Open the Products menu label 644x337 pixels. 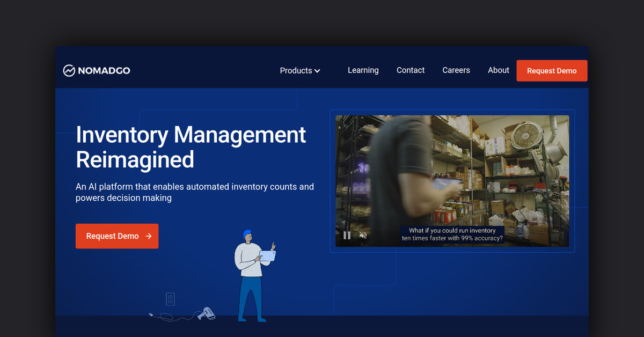pos(296,71)
